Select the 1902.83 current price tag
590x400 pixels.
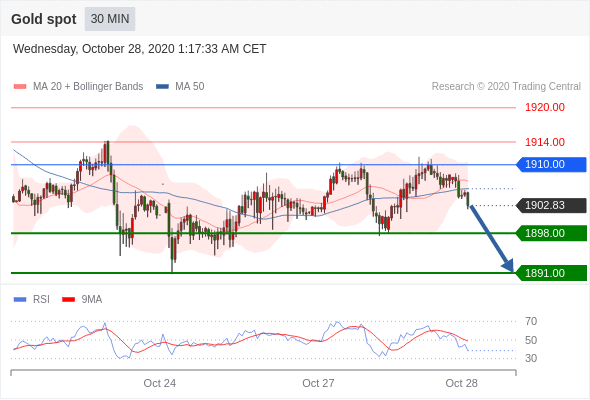551,205
